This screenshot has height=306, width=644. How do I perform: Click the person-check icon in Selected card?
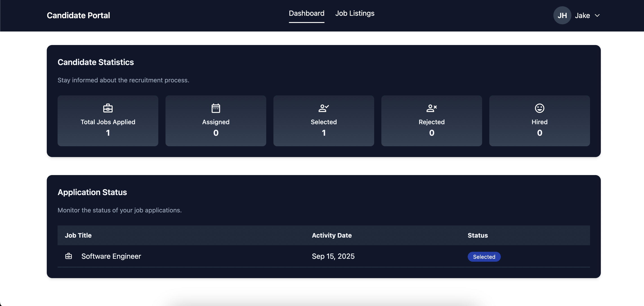[x=324, y=108]
